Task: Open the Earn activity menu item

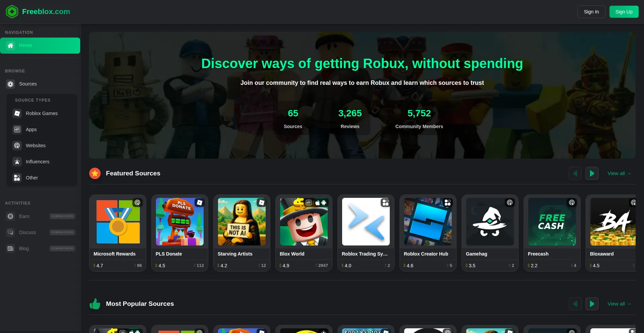Action: [24, 216]
